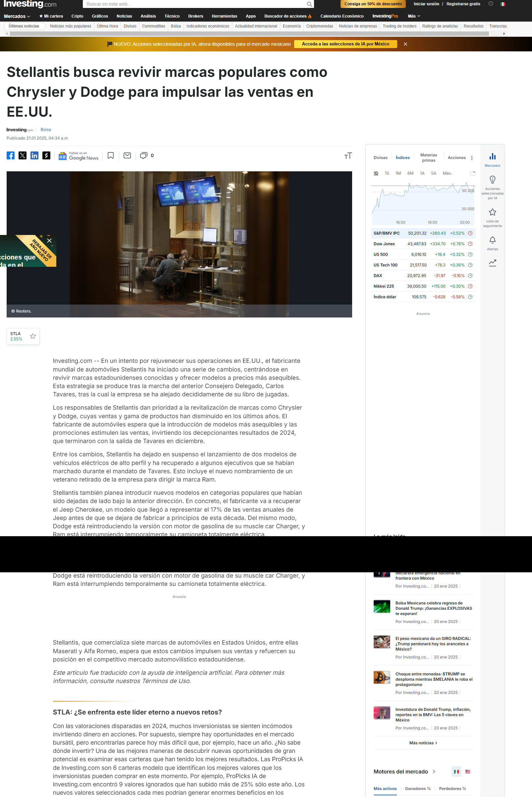Select 6M chart timeframe
532x797 pixels.
click(x=410, y=173)
